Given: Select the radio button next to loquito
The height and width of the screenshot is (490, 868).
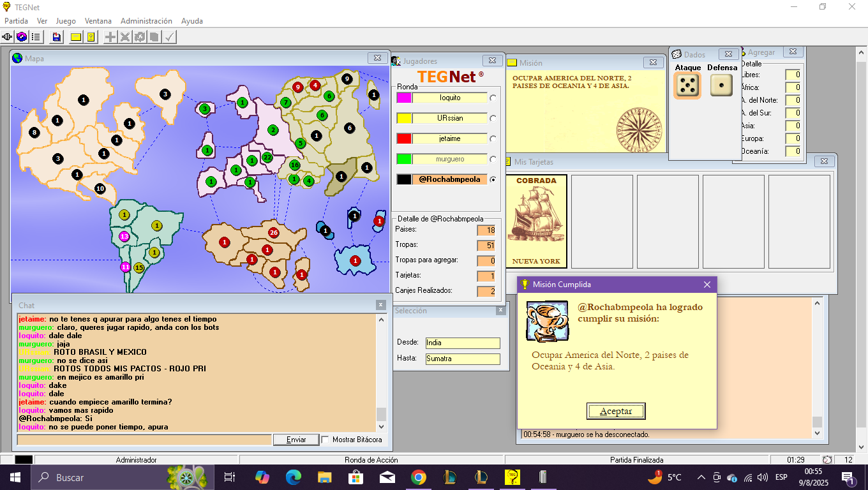Looking at the screenshot, I should tap(493, 98).
